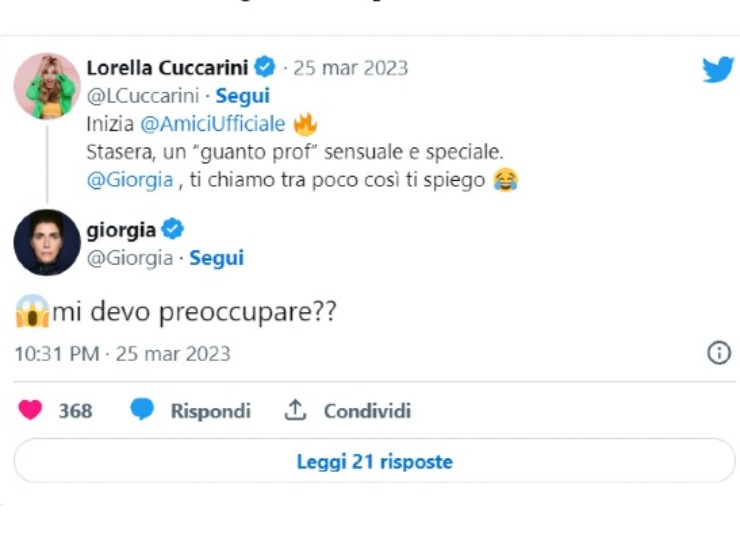Viewport: 740px width, 550px height.
Task: Open the Leggi 21 risposte button
Action: click(x=374, y=461)
